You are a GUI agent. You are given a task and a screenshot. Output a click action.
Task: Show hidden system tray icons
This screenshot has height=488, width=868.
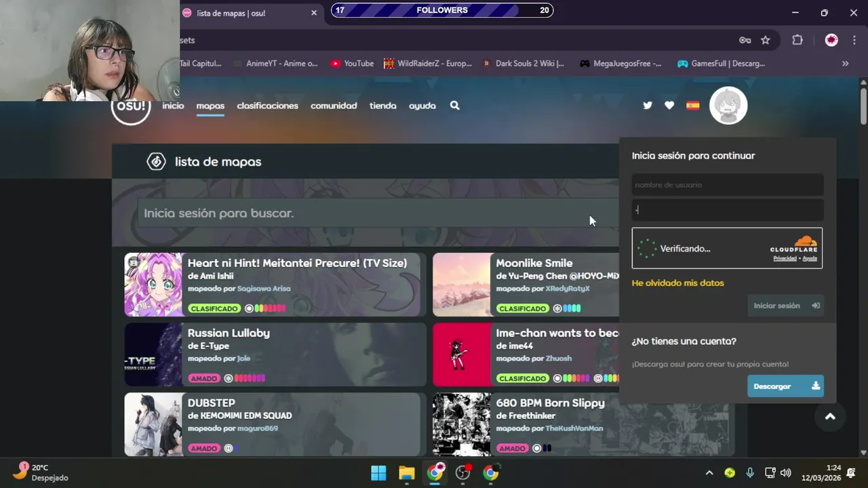pos(709,473)
